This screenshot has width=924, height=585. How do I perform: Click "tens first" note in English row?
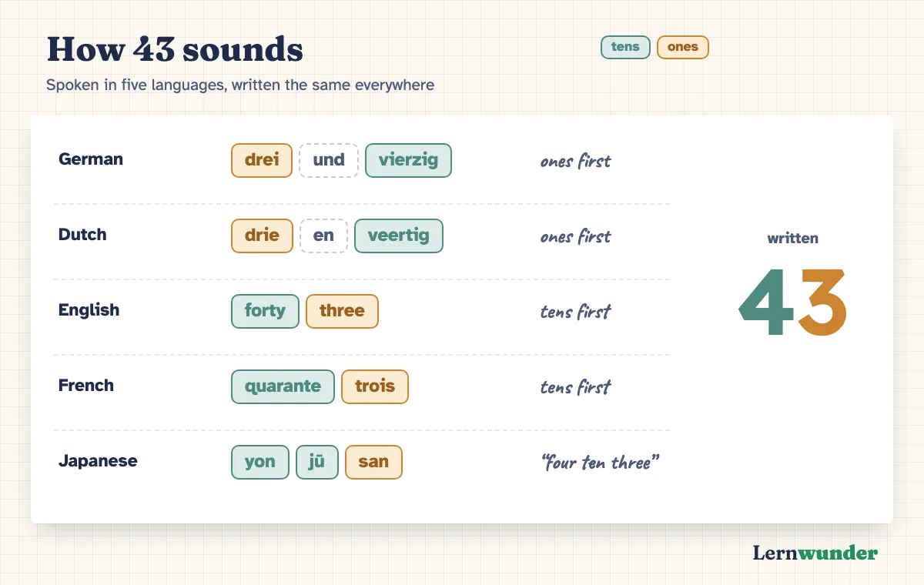click(575, 312)
